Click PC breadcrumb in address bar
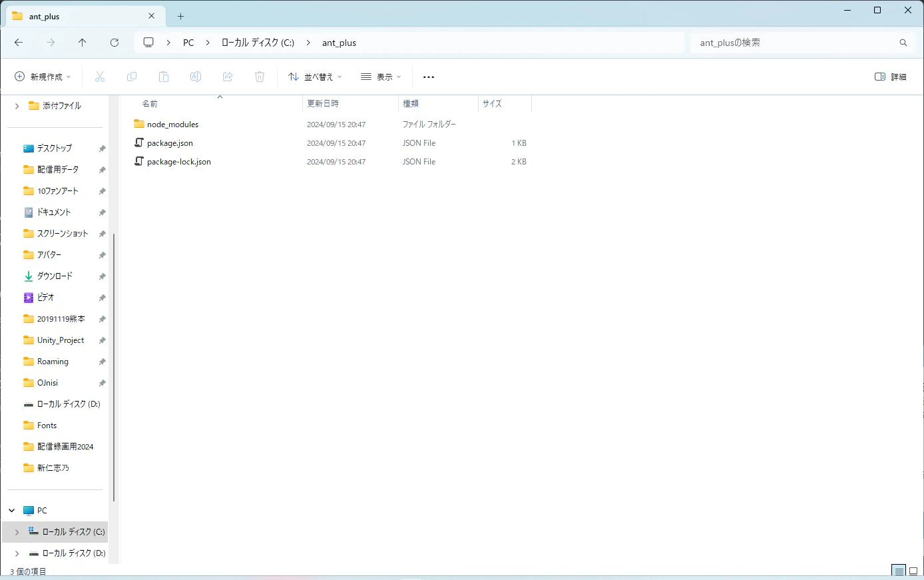924x580 pixels. click(x=188, y=43)
